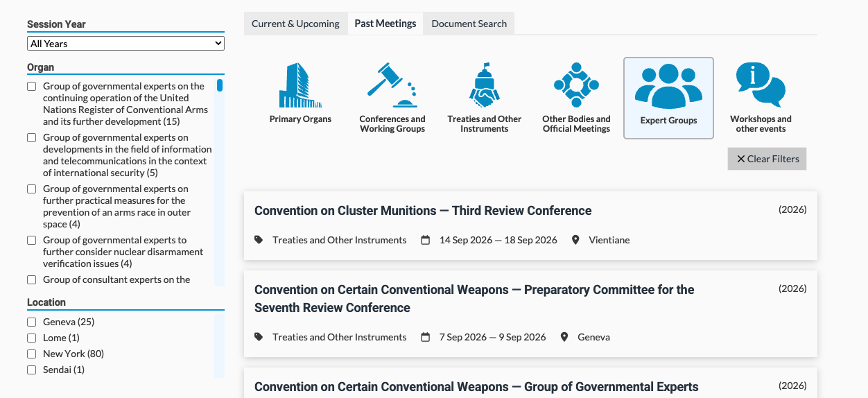This screenshot has height=398, width=868.
Task: Click the Organ filter heading
Action: click(41, 67)
